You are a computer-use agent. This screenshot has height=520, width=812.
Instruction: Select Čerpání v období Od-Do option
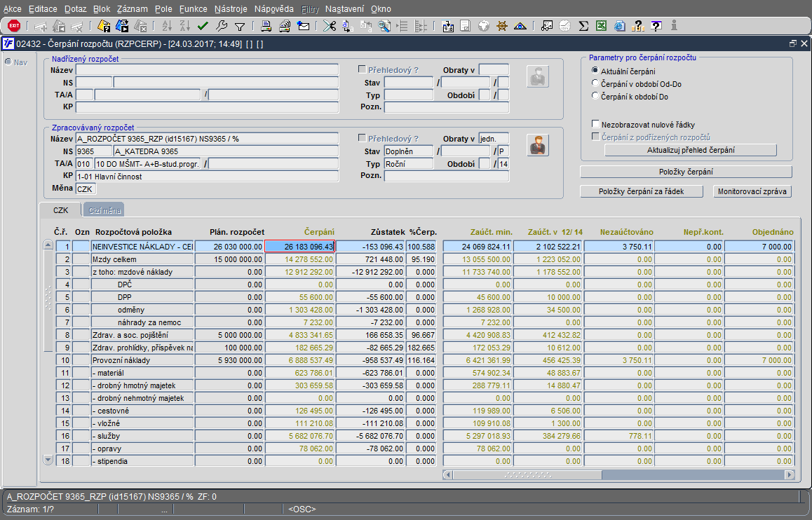click(596, 83)
